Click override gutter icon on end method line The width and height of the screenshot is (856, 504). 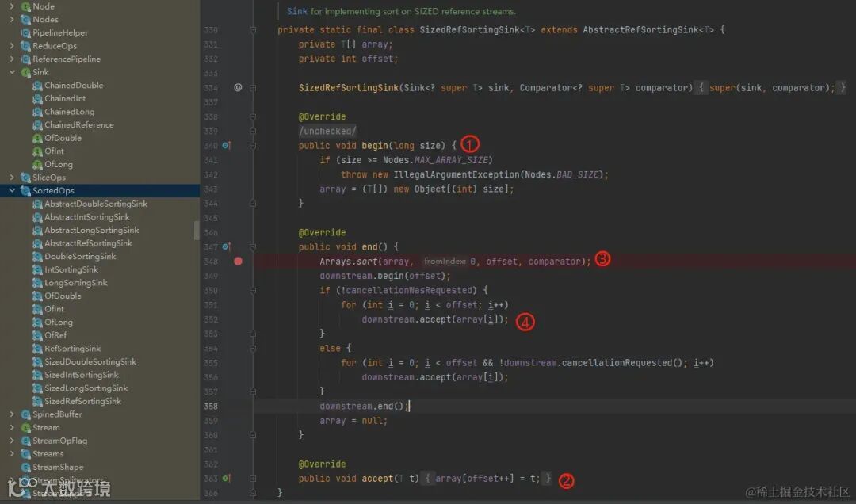point(227,246)
